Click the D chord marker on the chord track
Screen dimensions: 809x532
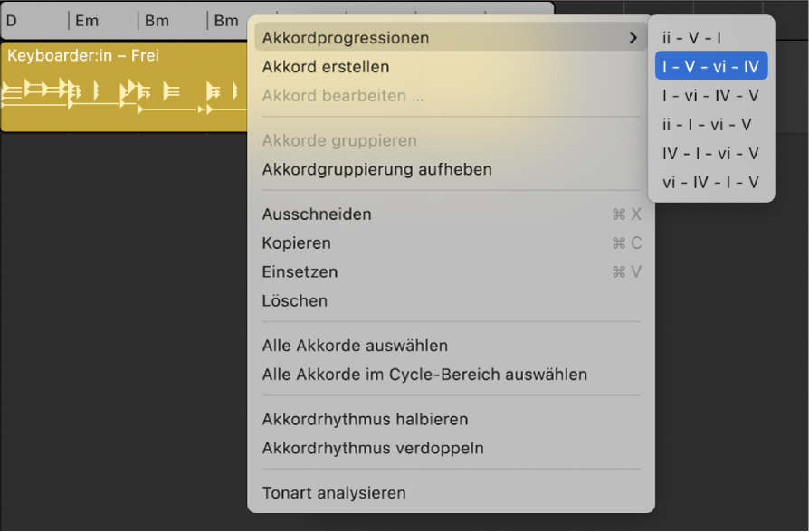11,20
